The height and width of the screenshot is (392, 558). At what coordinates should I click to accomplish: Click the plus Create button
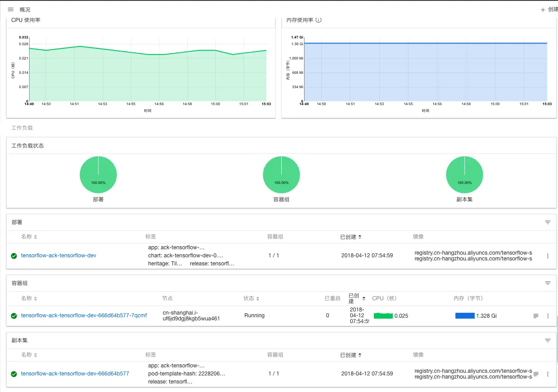click(x=549, y=9)
